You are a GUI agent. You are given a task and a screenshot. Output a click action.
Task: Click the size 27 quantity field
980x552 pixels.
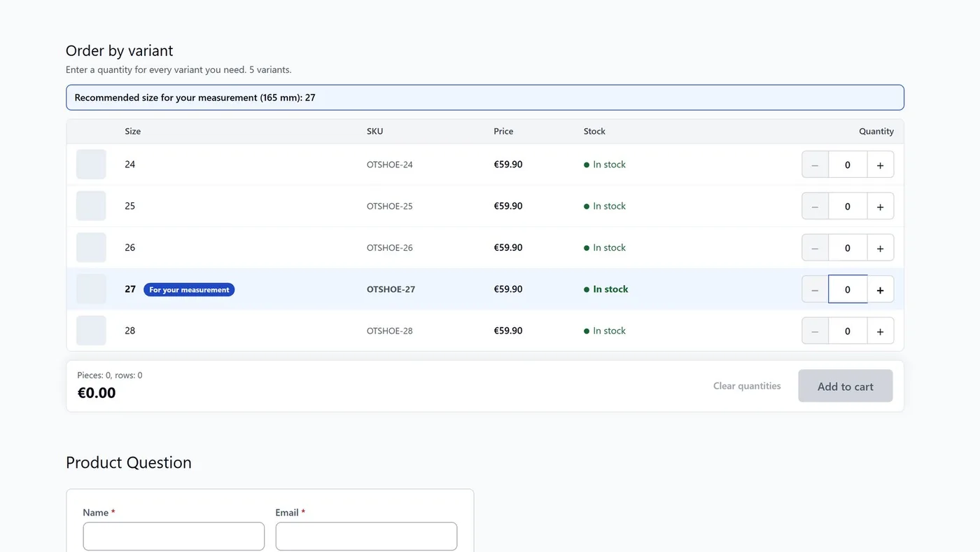click(848, 289)
